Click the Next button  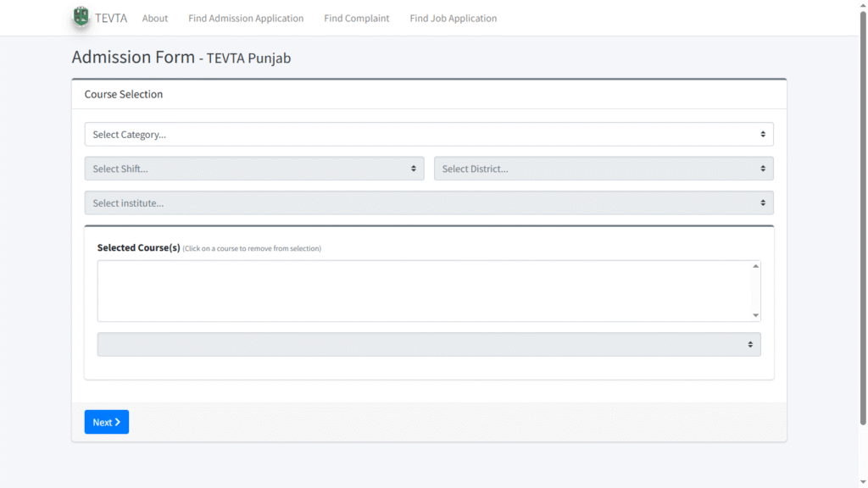tap(107, 422)
